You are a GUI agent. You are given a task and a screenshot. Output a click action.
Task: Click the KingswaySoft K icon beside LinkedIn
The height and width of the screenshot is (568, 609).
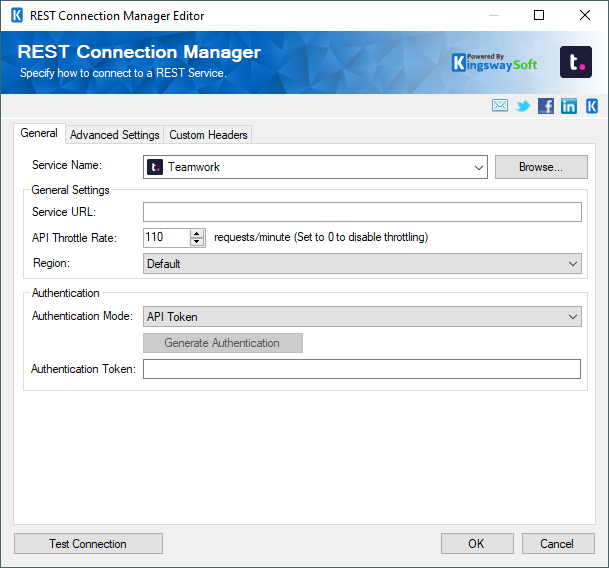point(592,106)
